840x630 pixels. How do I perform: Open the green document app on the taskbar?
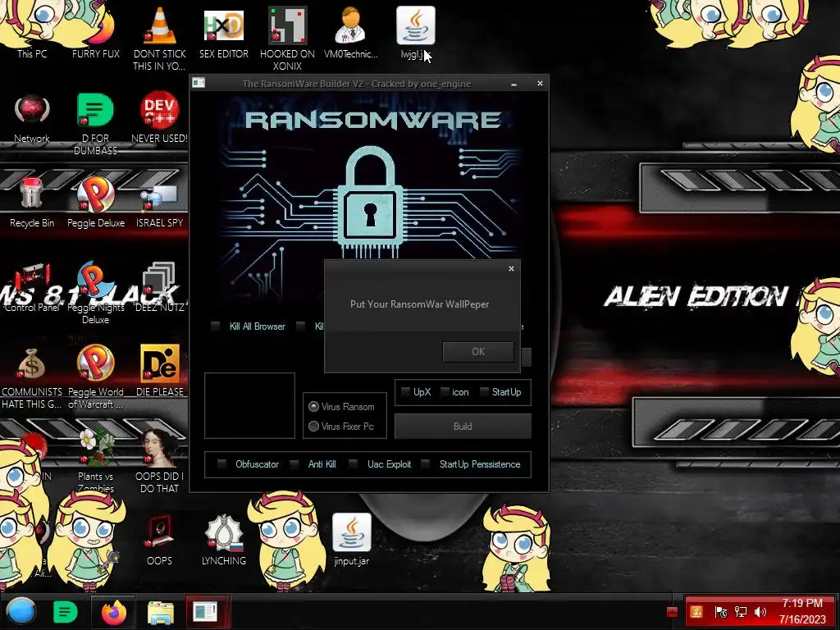[x=66, y=612]
